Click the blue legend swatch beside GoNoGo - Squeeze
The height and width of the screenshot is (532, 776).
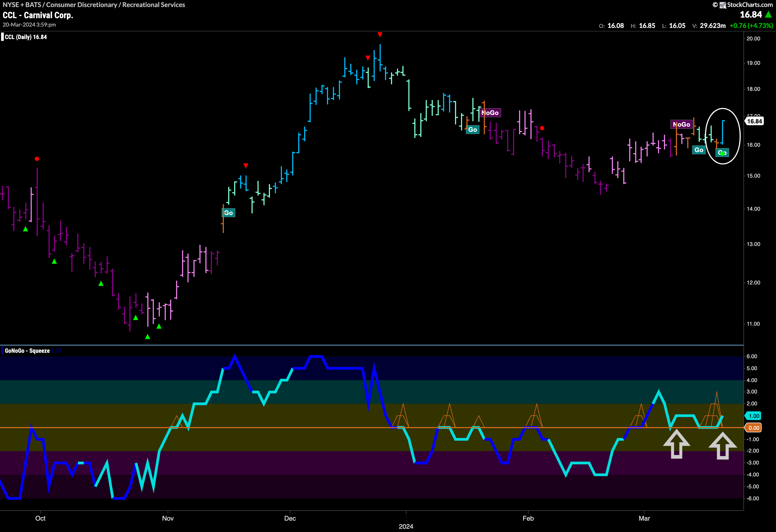click(2, 351)
